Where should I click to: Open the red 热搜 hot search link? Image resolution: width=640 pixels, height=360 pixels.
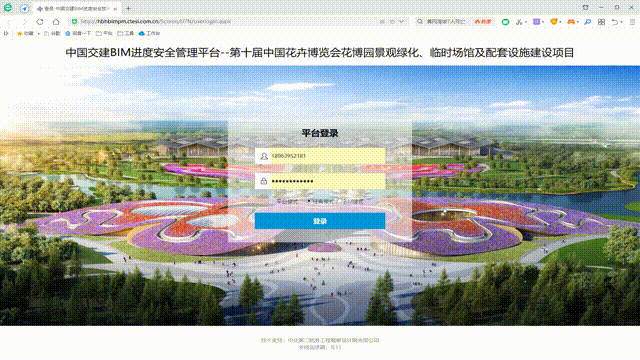tap(483, 22)
